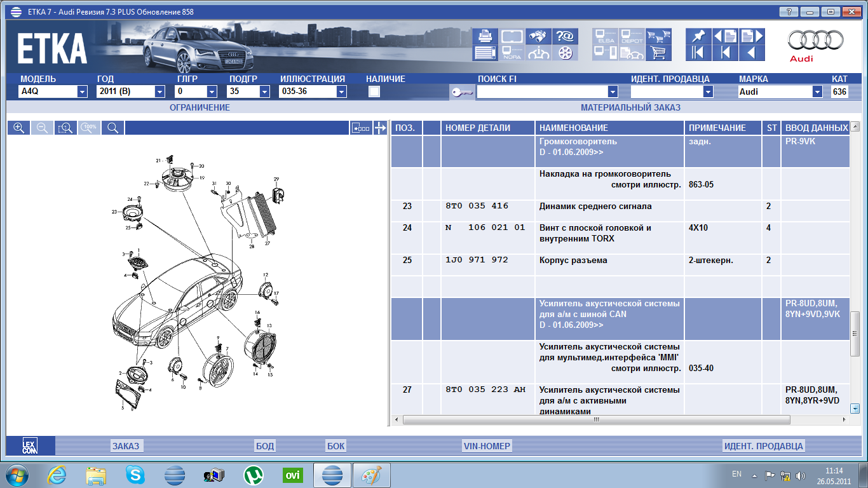Click the printer icon in ETKA toolbar
This screenshot has height=488, width=868.
tap(485, 37)
